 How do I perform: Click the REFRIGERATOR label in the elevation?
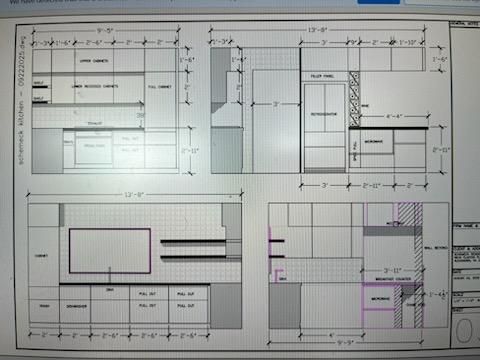[x=324, y=114]
